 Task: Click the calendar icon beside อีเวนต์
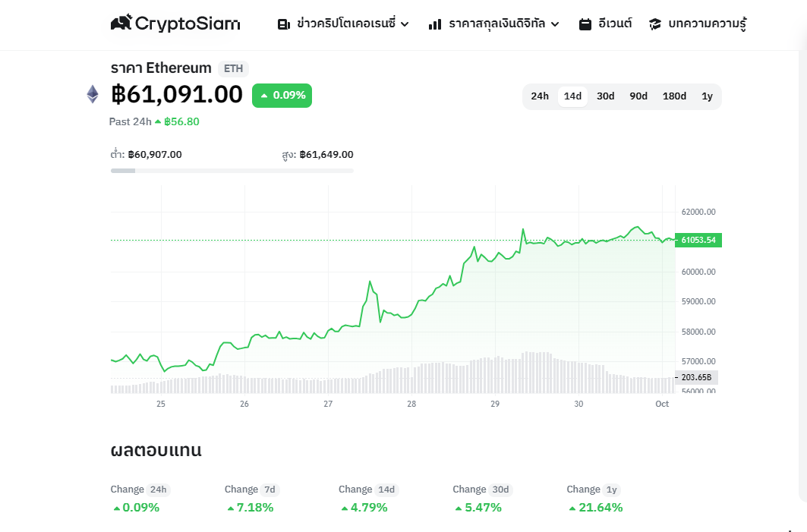coord(585,24)
